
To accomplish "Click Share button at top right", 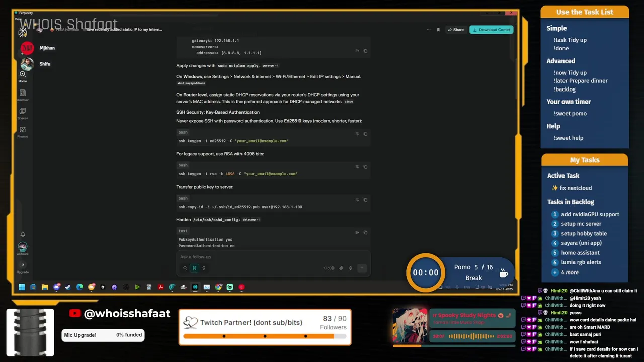I will click(x=456, y=30).
